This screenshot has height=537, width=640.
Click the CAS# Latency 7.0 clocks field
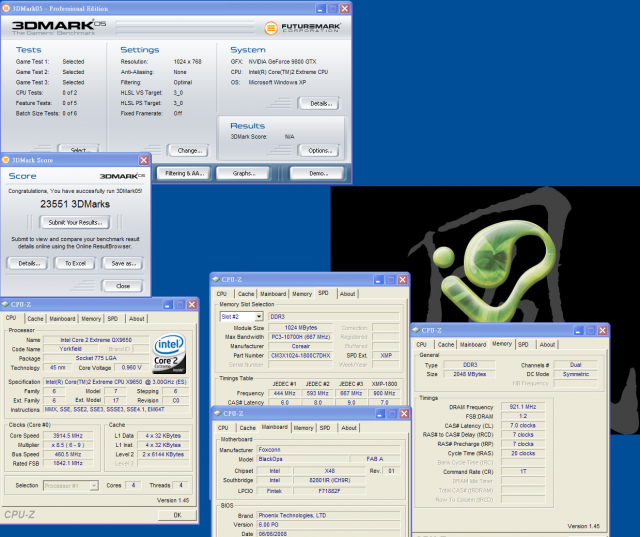(x=523, y=426)
